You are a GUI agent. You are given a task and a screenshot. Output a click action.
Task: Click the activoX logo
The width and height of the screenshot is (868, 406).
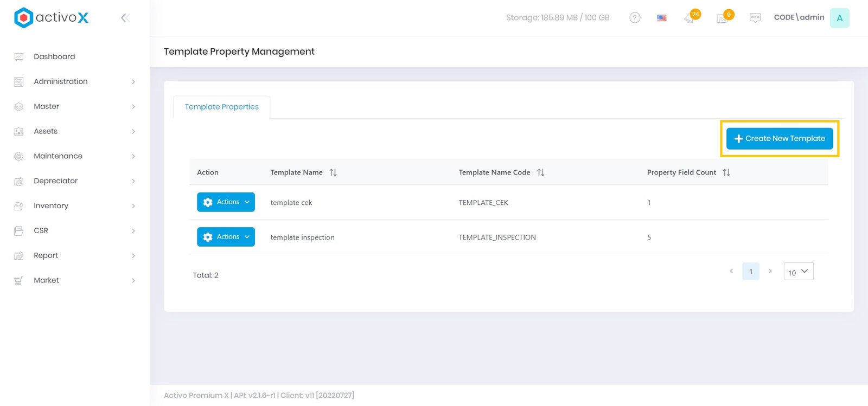(x=52, y=18)
